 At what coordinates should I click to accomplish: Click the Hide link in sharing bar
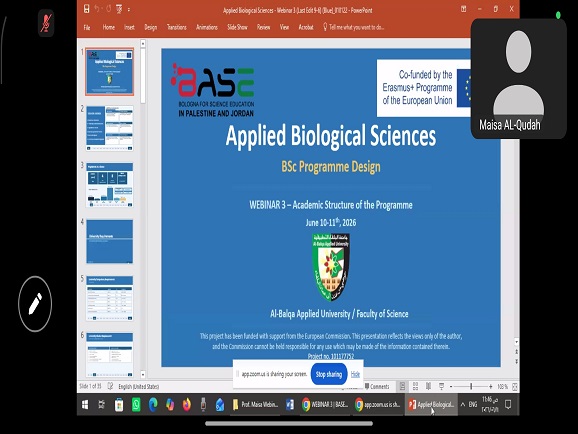pyautogui.click(x=355, y=374)
